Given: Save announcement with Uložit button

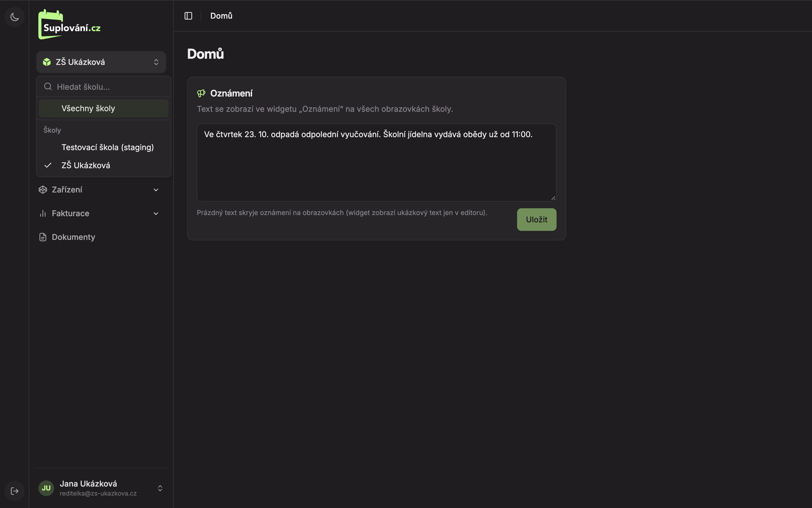Looking at the screenshot, I should coord(537,219).
